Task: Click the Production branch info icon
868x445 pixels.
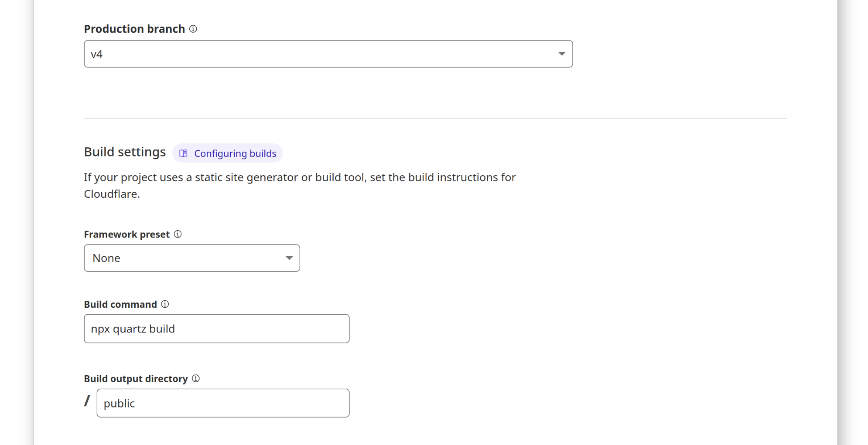Action: tap(193, 29)
